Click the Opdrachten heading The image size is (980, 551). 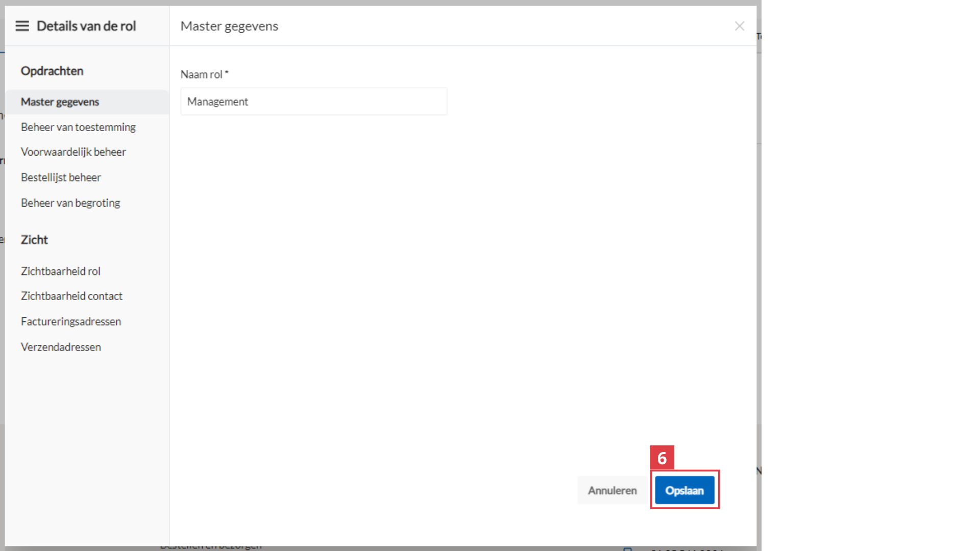[x=52, y=71]
